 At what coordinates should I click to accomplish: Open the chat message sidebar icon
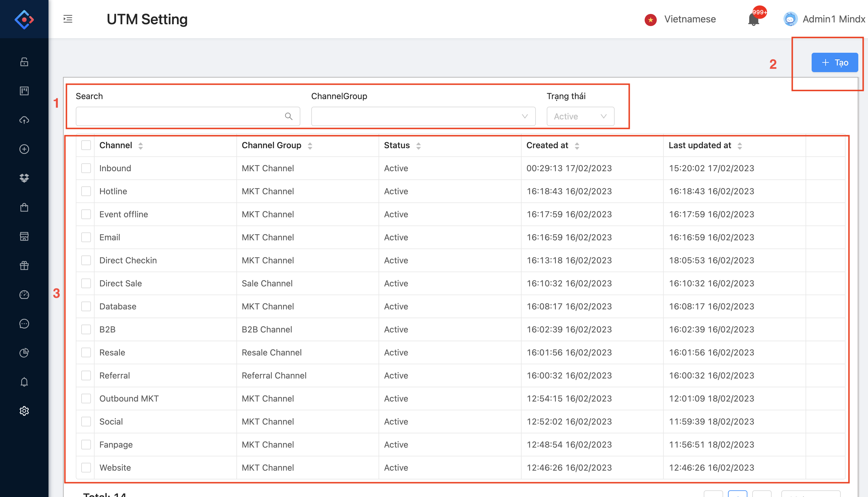[x=24, y=324]
